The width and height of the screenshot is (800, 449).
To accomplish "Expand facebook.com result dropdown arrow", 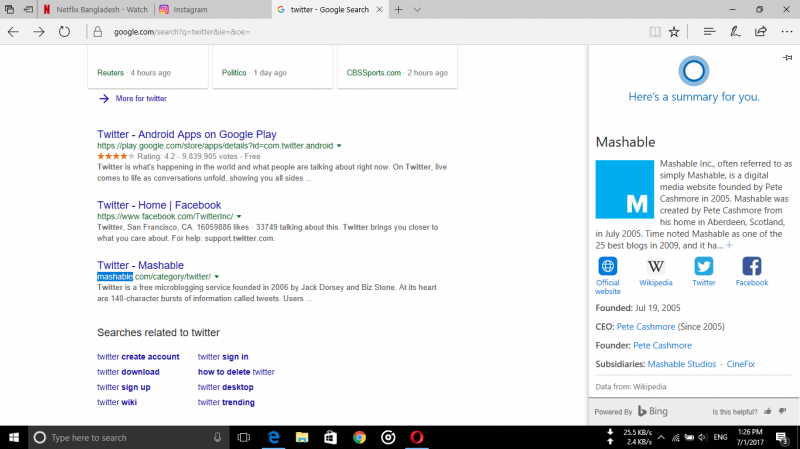I will pyautogui.click(x=239, y=216).
